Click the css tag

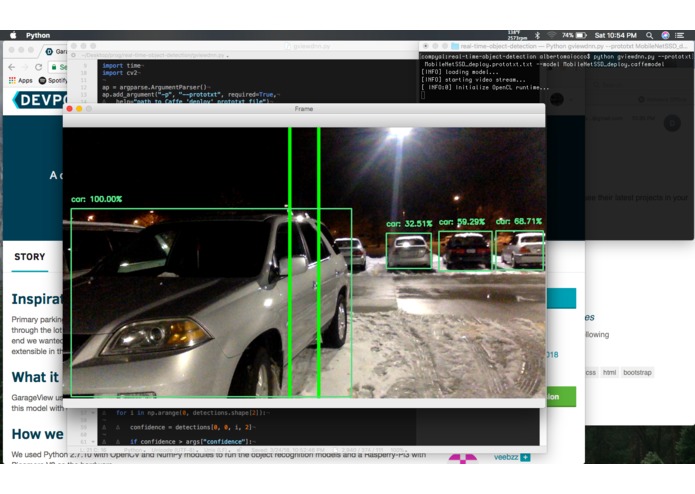coord(591,373)
